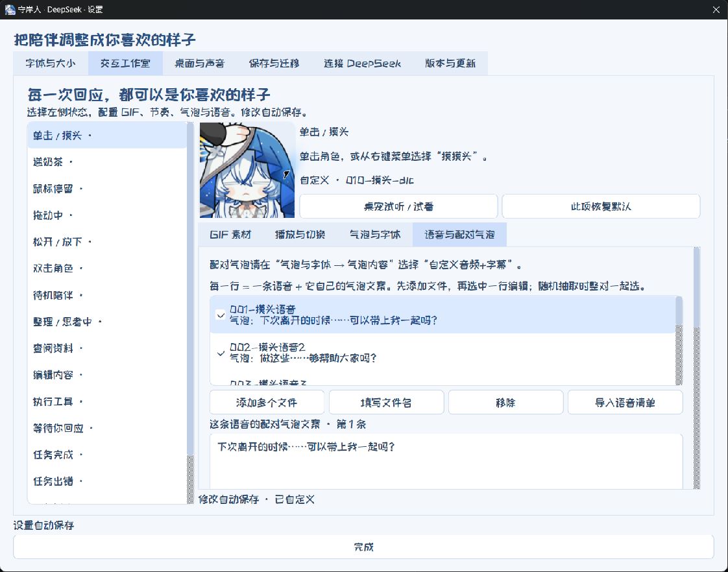Open the 字体与大小 tab
Screen dimensions: 728x572
pos(51,64)
